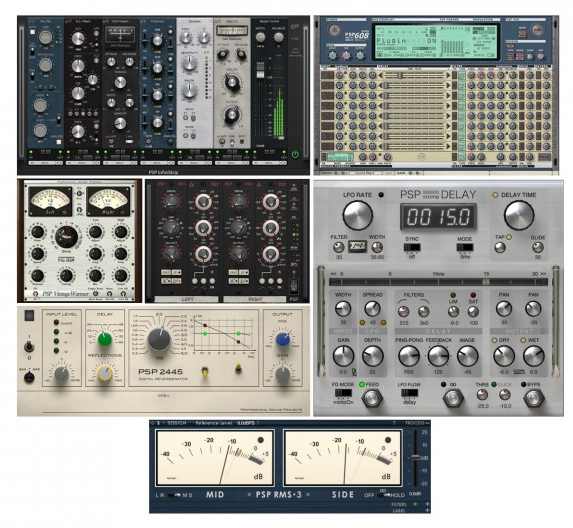Click the TAP button on PSP Delay
573x528 pixels.
pyautogui.click(x=500, y=247)
